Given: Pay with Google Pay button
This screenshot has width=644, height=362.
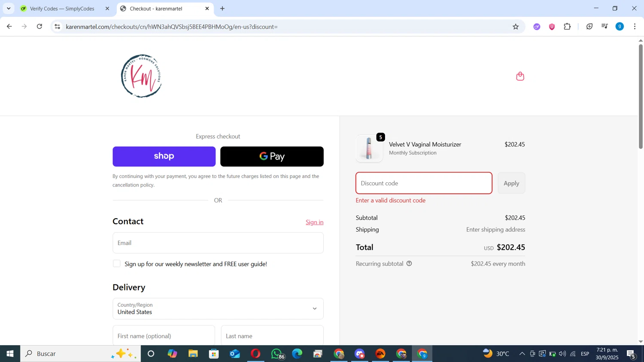Looking at the screenshot, I should coord(272,157).
